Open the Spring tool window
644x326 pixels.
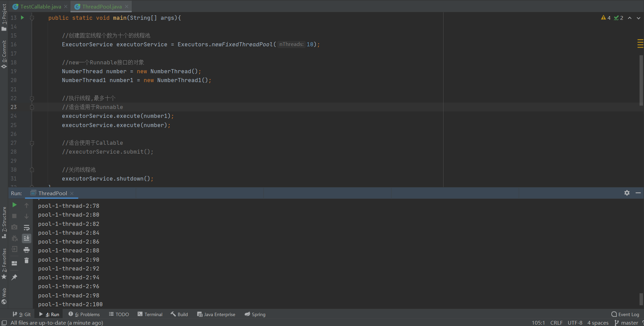point(255,314)
